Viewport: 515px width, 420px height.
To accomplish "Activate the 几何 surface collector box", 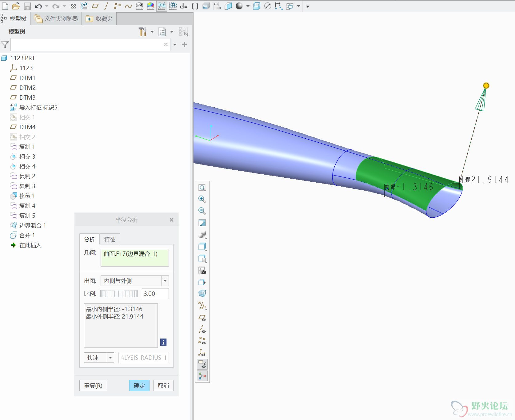I will (135, 257).
